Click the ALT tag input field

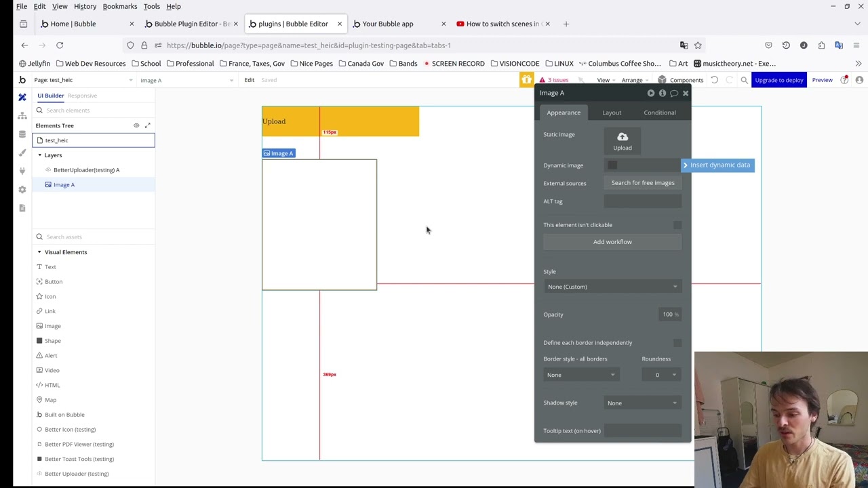[643, 201]
